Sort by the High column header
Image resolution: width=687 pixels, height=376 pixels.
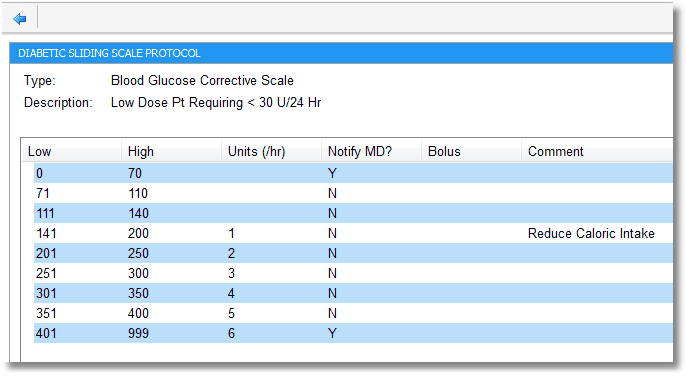coord(171,152)
